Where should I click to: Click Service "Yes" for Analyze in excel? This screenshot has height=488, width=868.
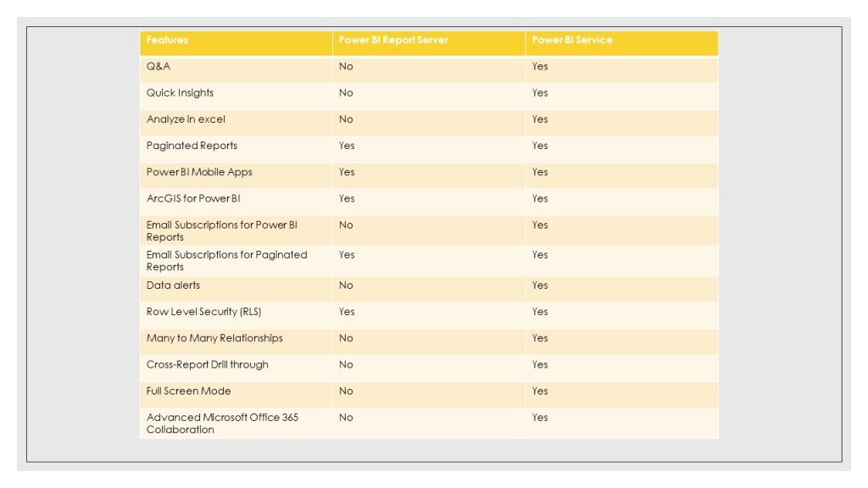(x=540, y=119)
